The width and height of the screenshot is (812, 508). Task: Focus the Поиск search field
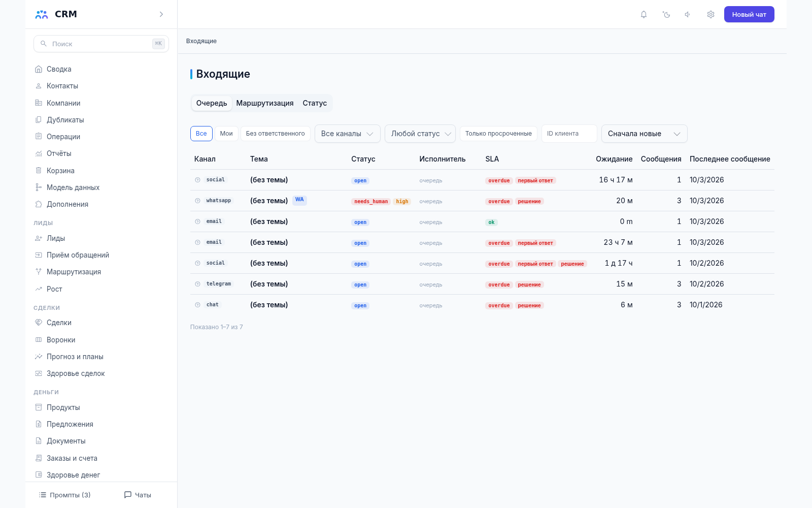pyautogui.click(x=101, y=44)
